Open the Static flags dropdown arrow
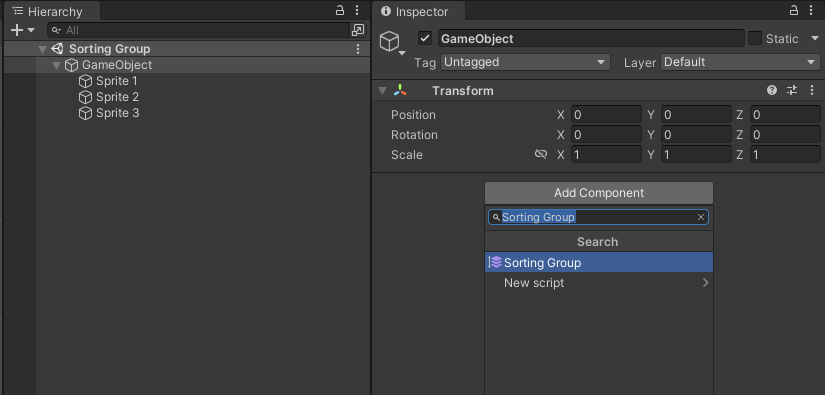The width and height of the screenshot is (825, 395). click(815, 38)
